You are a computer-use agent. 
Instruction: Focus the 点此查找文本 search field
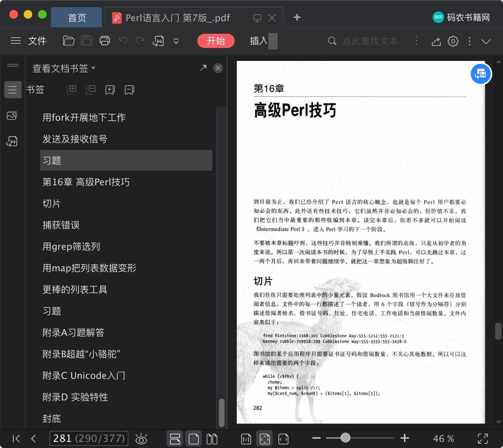click(x=370, y=41)
